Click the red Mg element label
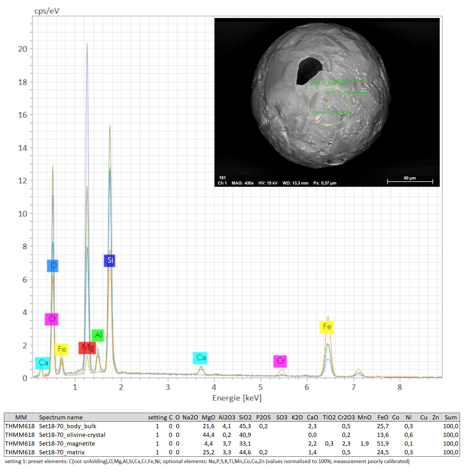 click(x=87, y=348)
